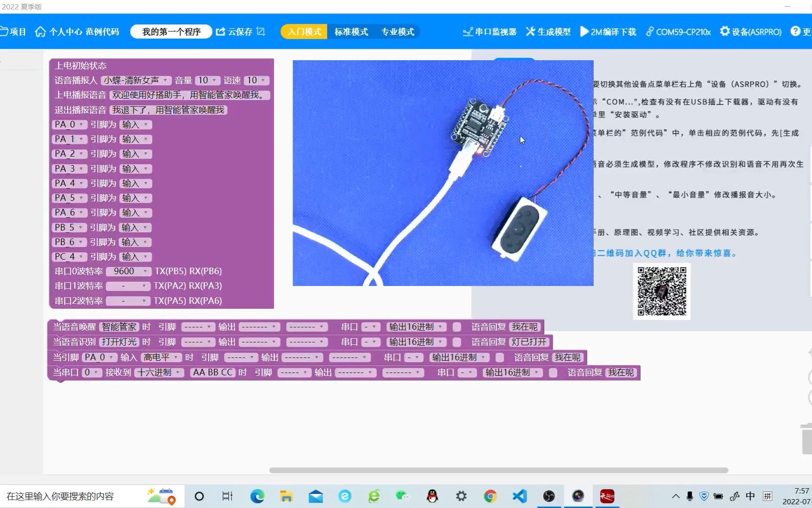The height and width of the screenshot is (508, 812).
Task: Click 云保存 to save to cloud
Action: [241, 32]
